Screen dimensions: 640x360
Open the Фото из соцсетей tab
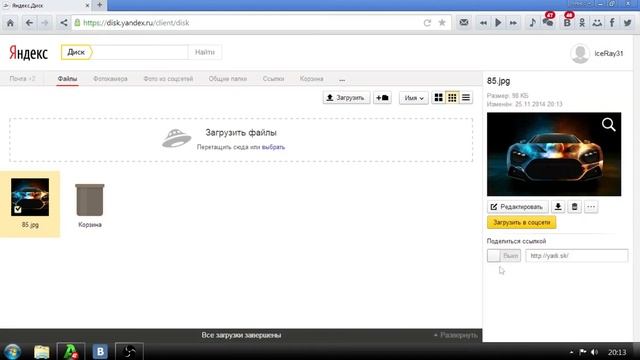pos(168,79)
